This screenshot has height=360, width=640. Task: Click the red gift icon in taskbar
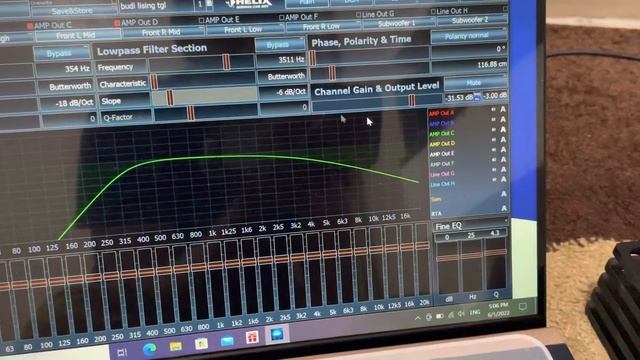coord(252,338)
